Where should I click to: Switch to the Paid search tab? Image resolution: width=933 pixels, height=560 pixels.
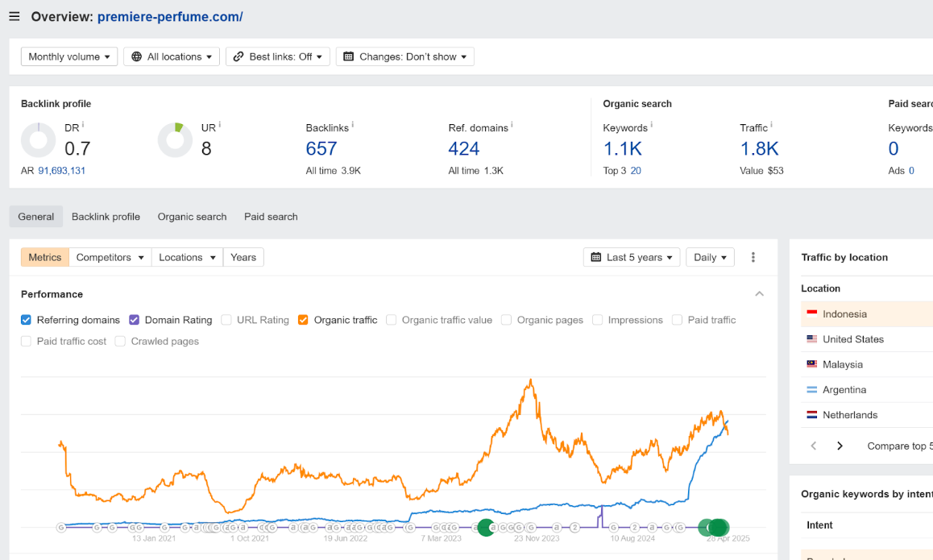(271, 217)
